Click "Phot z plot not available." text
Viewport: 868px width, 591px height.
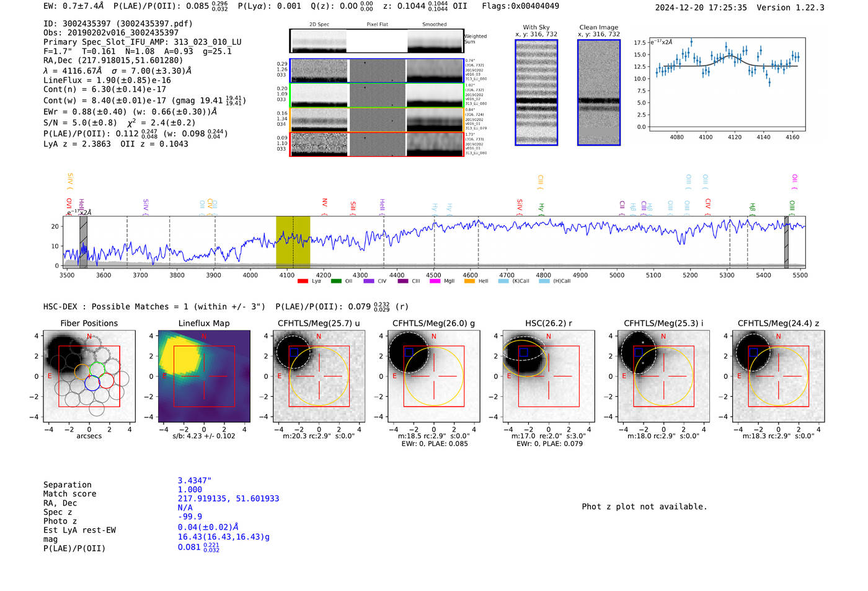coord(644,507)
